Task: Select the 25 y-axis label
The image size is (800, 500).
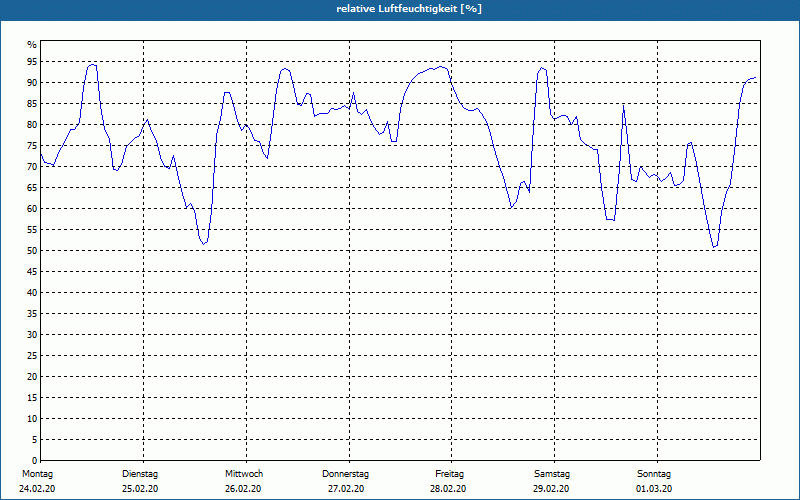Action: click(x=32, y=356)
